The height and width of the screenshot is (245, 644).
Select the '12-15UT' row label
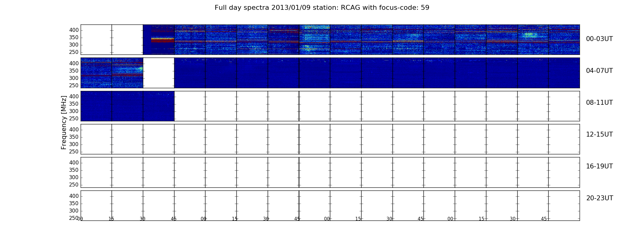[x=599, y=134]
